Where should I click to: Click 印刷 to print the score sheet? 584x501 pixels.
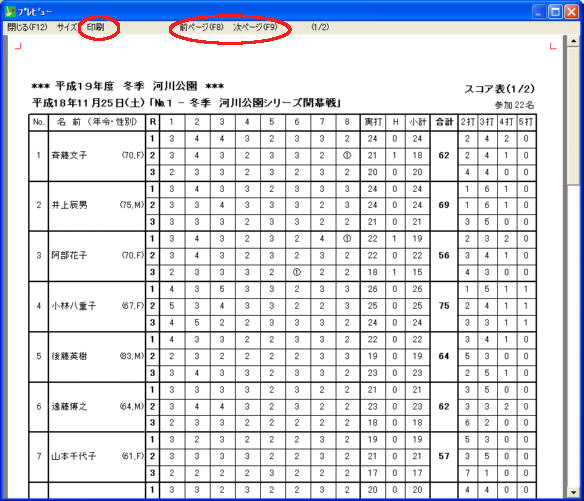click(95, 27)
